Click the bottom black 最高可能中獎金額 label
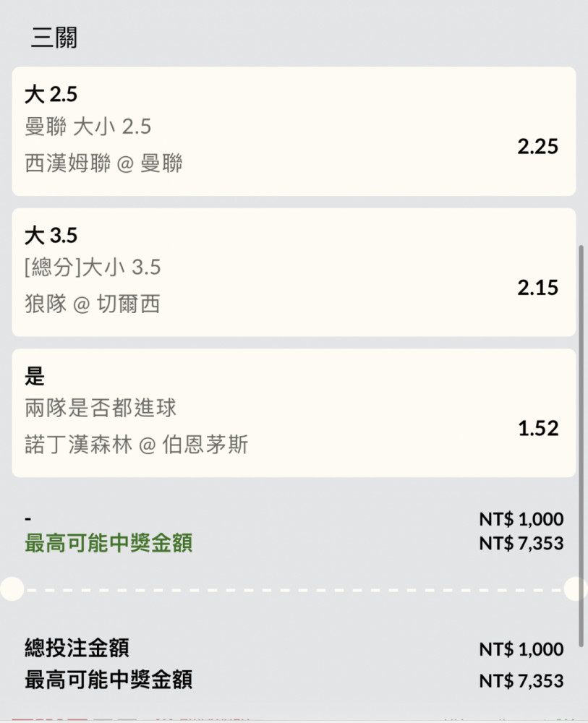The image size is (588, 723). point(108,680)
